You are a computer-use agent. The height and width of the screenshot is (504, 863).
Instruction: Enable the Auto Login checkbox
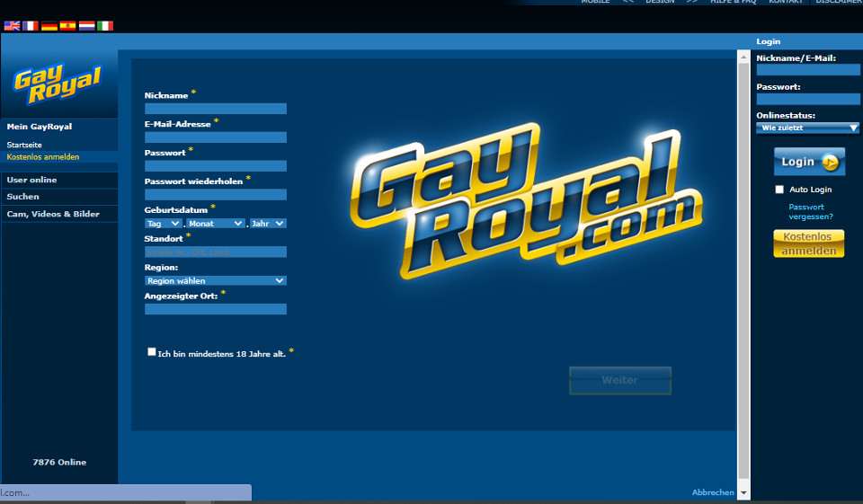779,190
